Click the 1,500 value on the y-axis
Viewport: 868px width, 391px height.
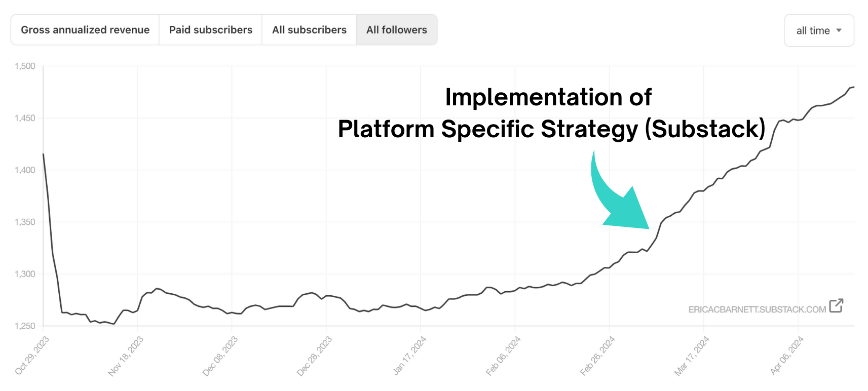(24, 65)
